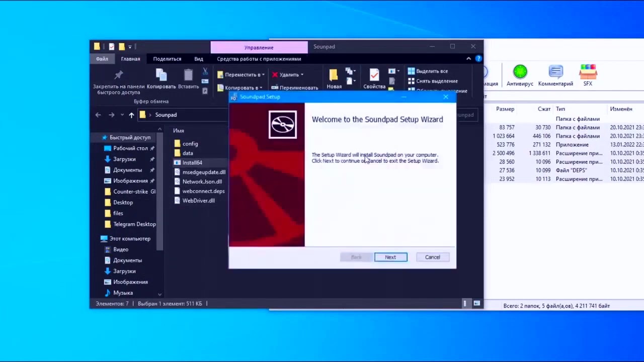This screenshot has height=362, width=644.
Task: Create new folder with Новая icon
Action: click(x=334, y=75)
